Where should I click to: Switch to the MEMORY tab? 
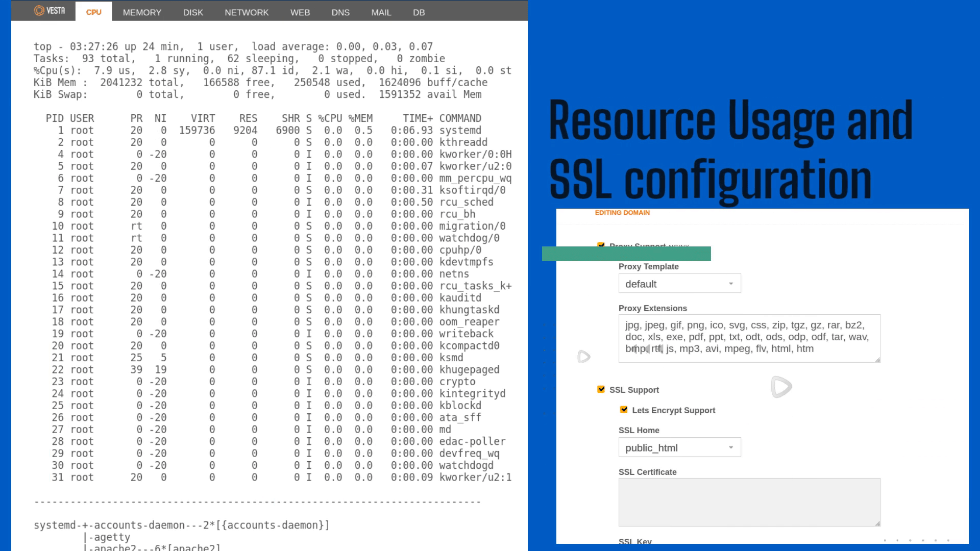click(142, 12)
